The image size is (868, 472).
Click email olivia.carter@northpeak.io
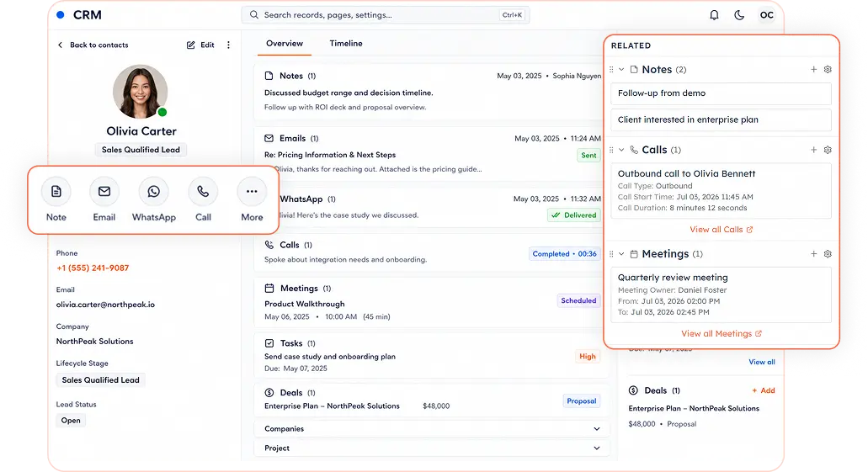pos(105,305)
